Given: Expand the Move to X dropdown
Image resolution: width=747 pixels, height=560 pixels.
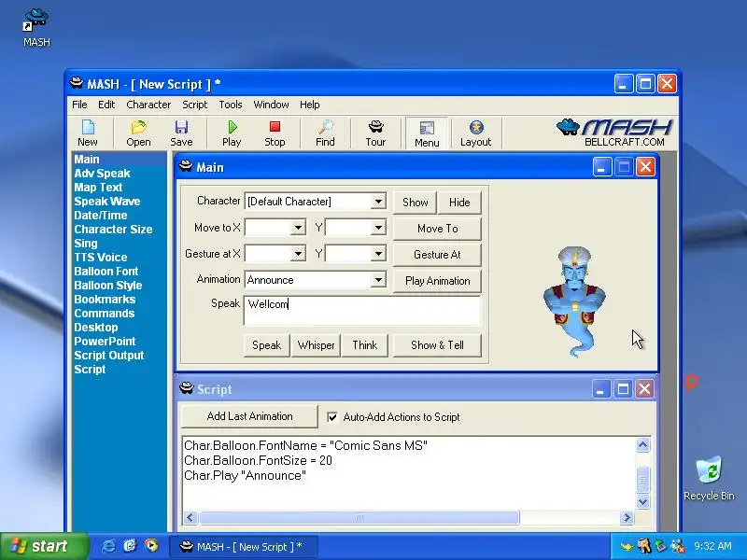Looking at the screenshot, I should click(x=298, y=228).
